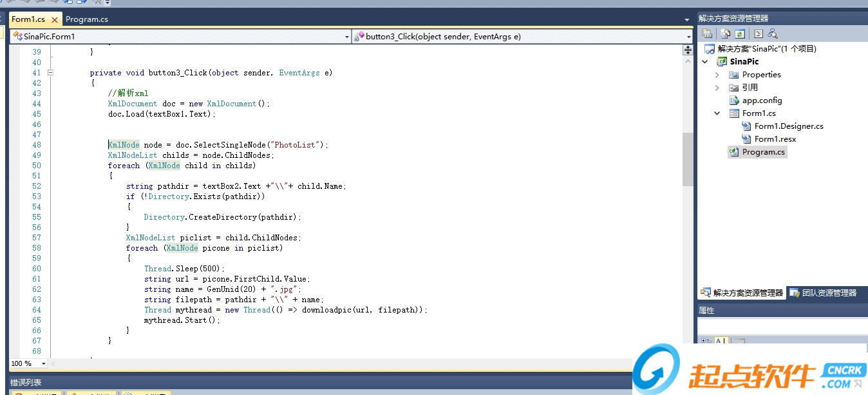
Task: Click the split editor handle above scrollbar
Action: point(688,50)
